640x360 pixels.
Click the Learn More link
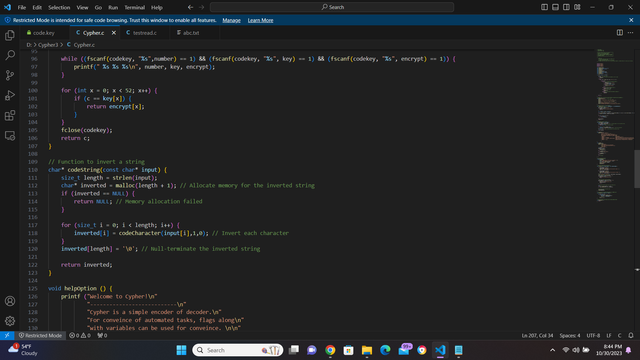click(x=260, y=20)
